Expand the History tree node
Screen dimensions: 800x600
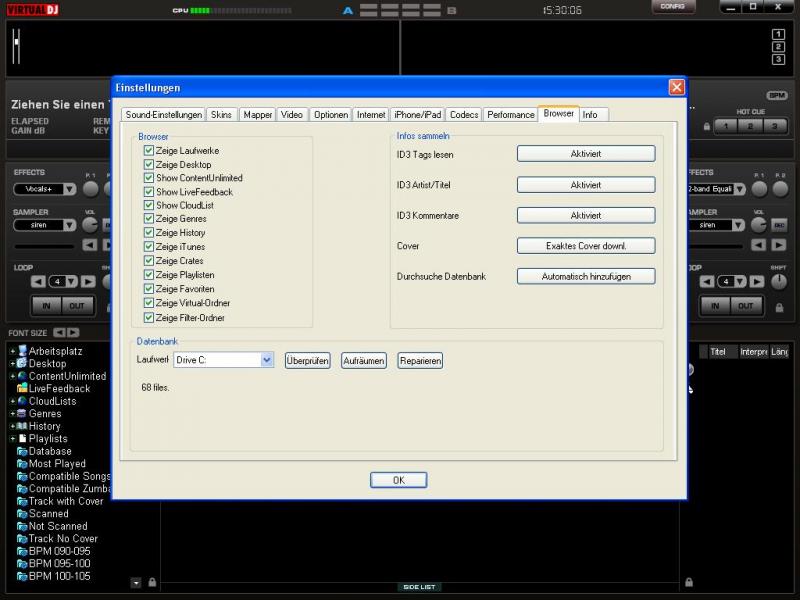point(12,426)
